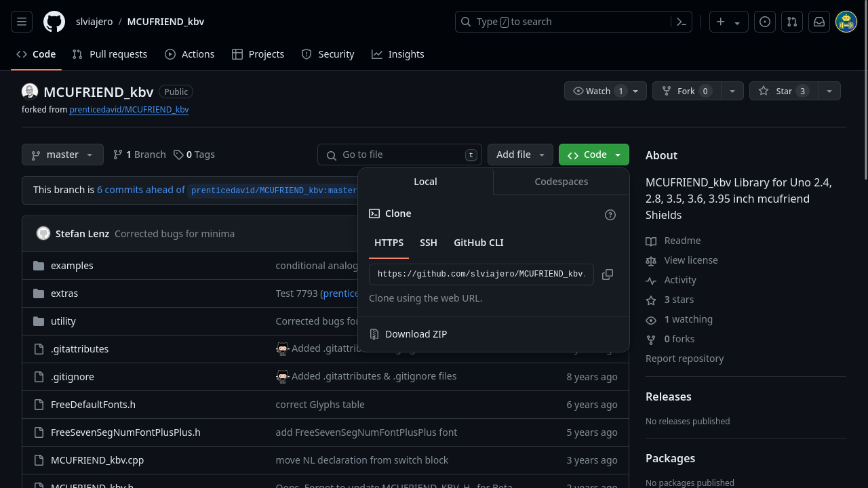Star this repository
This screenshot has width=868, height=488.
click(783, 91)
